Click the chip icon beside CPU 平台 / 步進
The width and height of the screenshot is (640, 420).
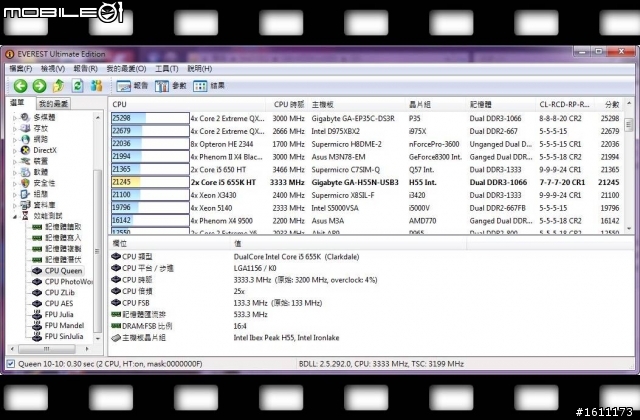coord(116,268)
